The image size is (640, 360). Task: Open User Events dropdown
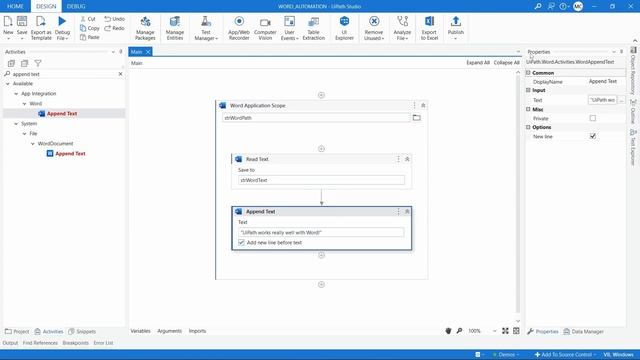click(289, 28)
